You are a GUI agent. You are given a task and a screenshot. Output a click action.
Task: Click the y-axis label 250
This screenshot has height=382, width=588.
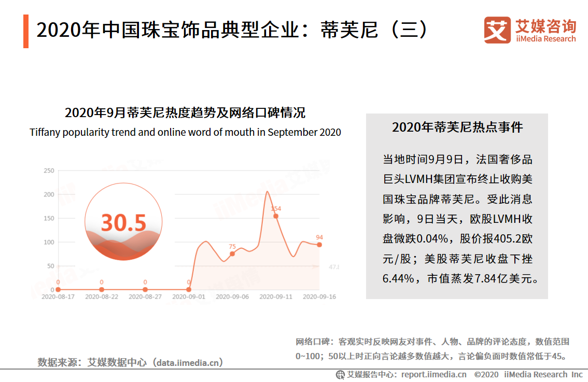[x=49, y=171]
